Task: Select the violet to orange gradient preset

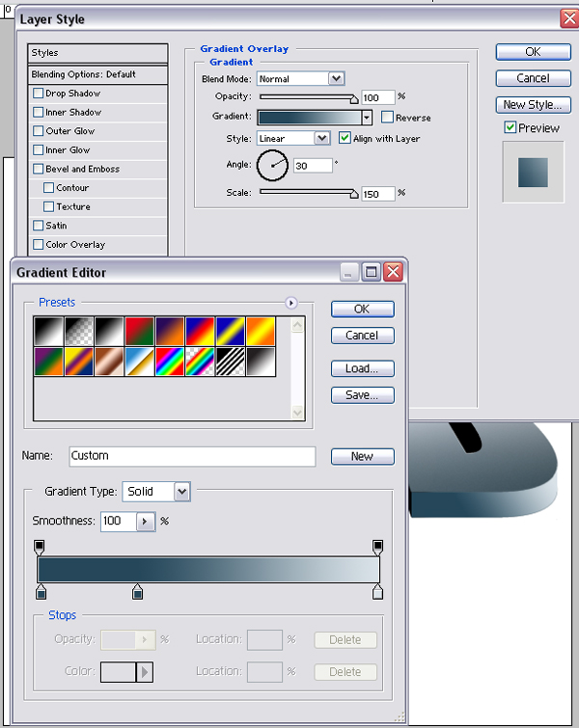Action: pyautogui.click(x=170, y=331)
